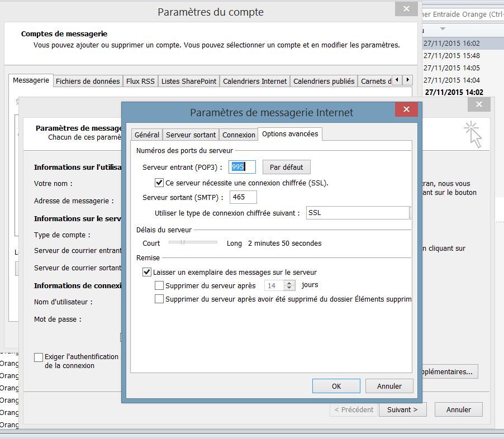
Task: Open the Fichiers de données tab
Action: click(x=88, y=81)
